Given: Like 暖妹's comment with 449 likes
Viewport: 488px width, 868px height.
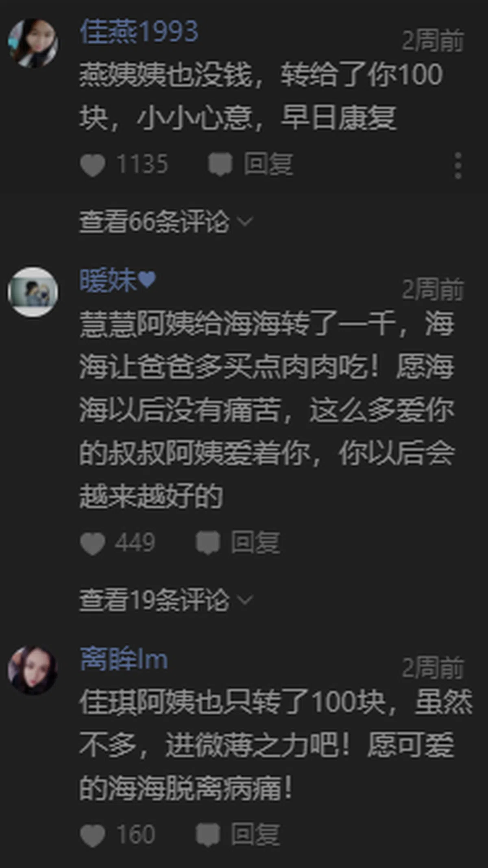Looking at the screenshot, I should click(x=93, y=543).
